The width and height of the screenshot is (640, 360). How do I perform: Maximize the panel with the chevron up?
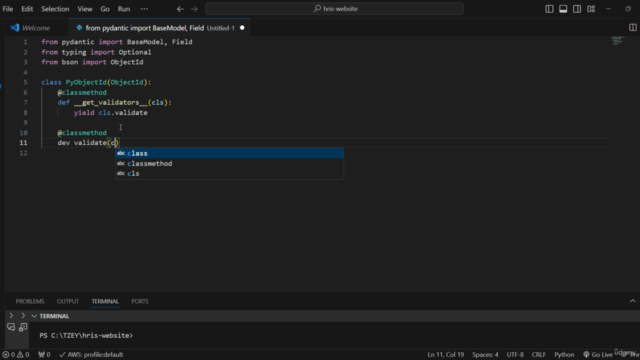pos(633,301)
